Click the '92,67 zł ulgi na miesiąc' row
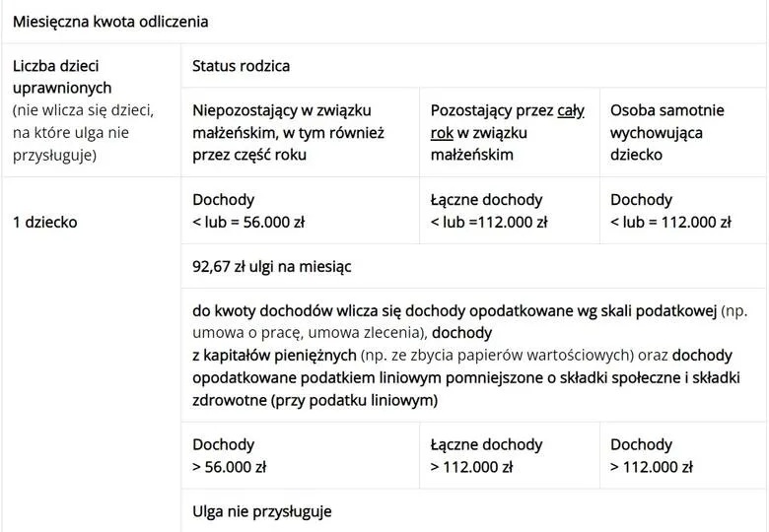 click(x=272, y=265)
